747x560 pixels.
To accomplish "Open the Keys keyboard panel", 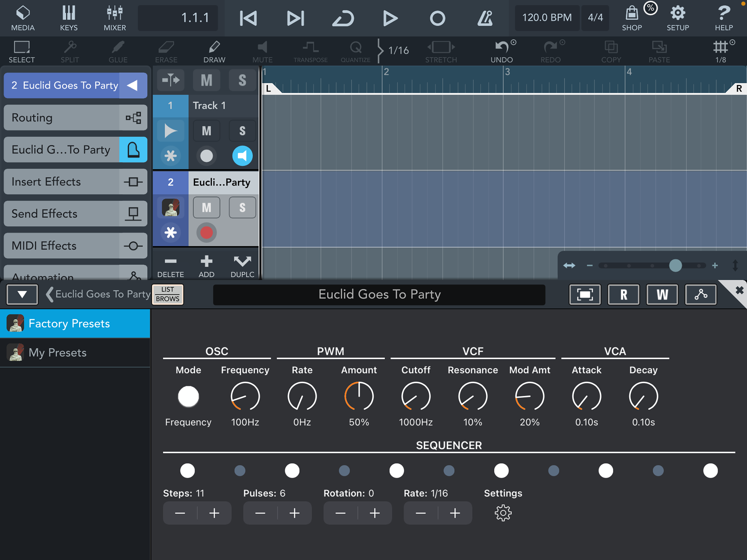I will [x=69, y=17].
